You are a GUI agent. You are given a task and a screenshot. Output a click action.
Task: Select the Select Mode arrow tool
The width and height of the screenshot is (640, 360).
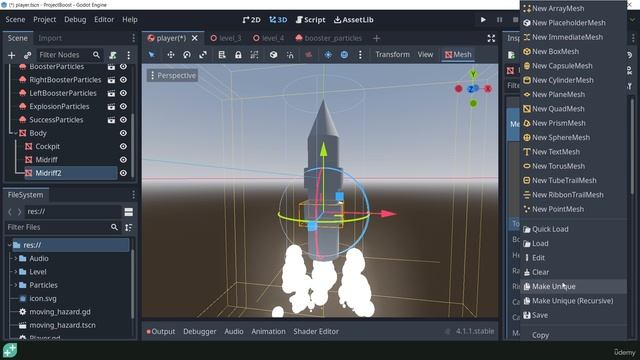152,55
